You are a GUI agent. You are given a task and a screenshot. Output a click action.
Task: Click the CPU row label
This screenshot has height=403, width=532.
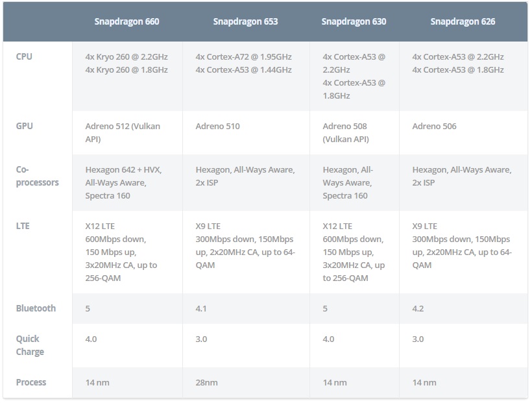pyautogui.click(x=24, y=56)
